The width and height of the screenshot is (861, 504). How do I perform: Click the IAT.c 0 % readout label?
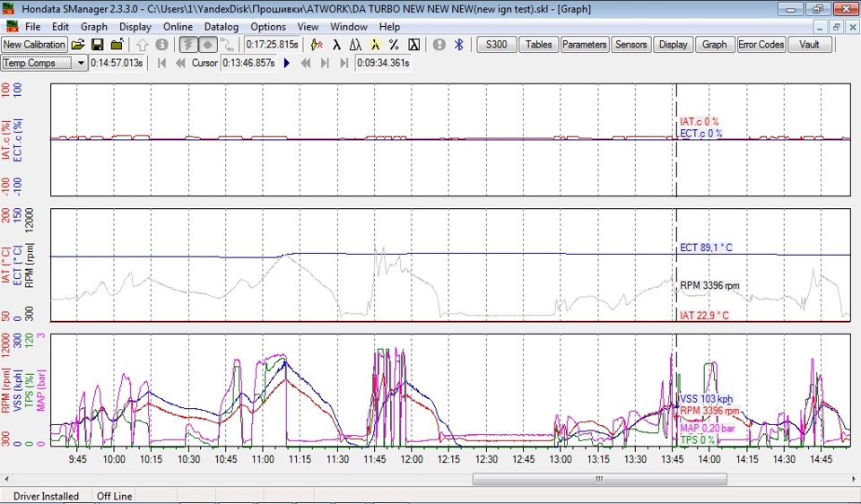699,122
